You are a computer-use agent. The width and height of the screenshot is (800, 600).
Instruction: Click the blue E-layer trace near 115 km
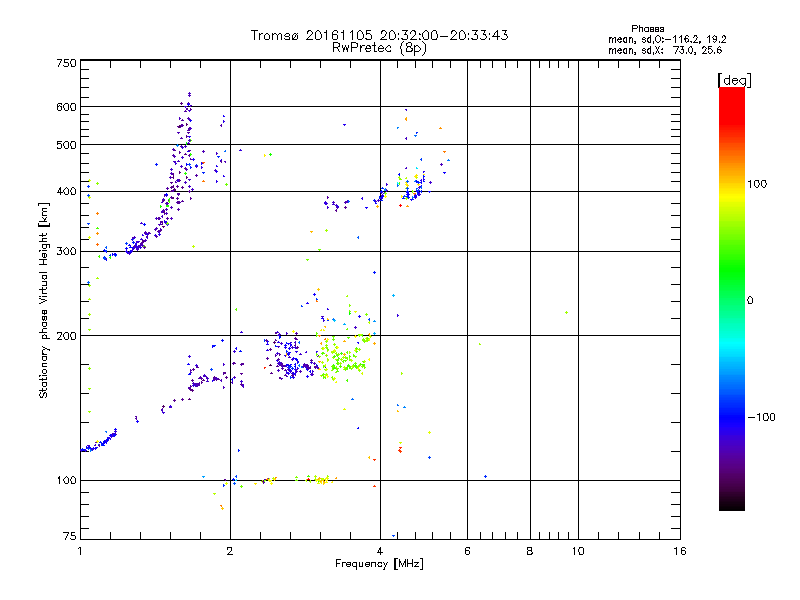[99, 442]
